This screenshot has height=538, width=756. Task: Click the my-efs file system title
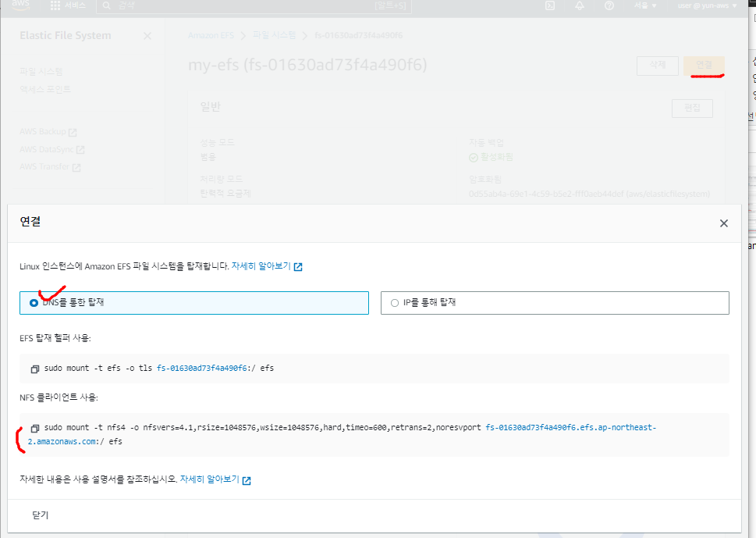(x=307, y=65)
